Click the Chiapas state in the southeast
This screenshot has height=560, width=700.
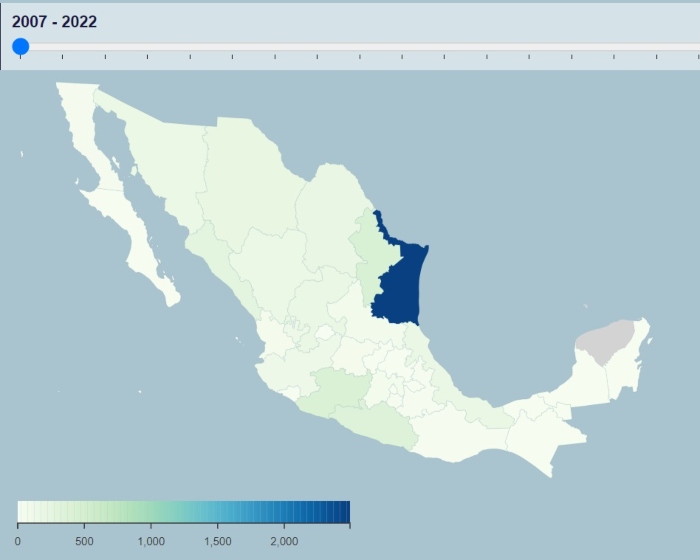point(540,440)
